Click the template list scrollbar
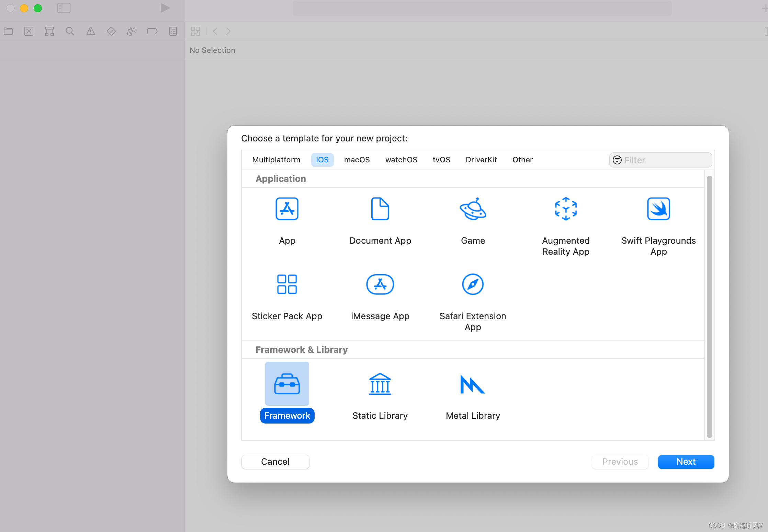The image size is (768, 532). click(x=710, y=307)
